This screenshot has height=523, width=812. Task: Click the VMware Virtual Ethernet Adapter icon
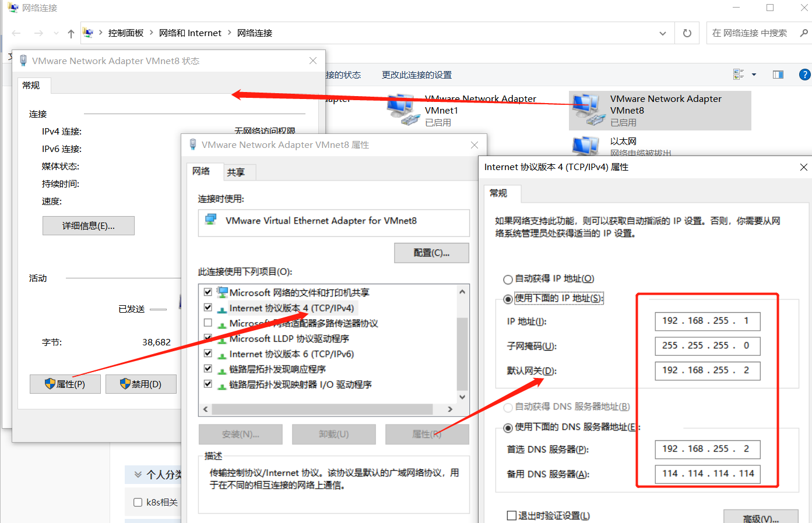click(x=211, y=220)
